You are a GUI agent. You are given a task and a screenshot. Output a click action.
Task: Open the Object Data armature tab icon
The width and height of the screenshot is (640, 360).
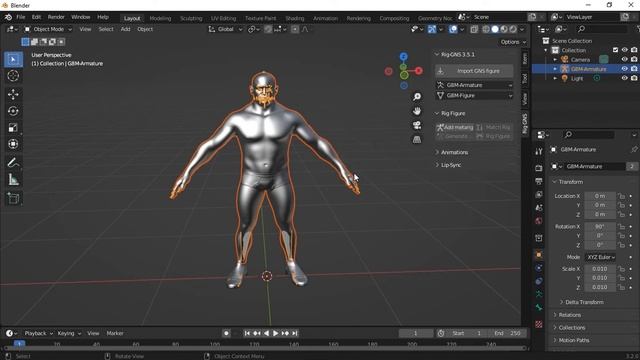click(539, 294)
